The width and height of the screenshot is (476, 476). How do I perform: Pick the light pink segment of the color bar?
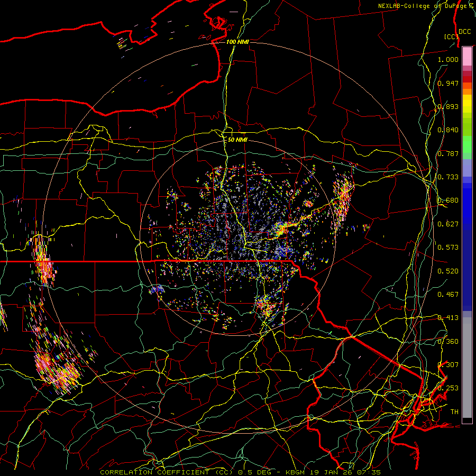point(467,56)
